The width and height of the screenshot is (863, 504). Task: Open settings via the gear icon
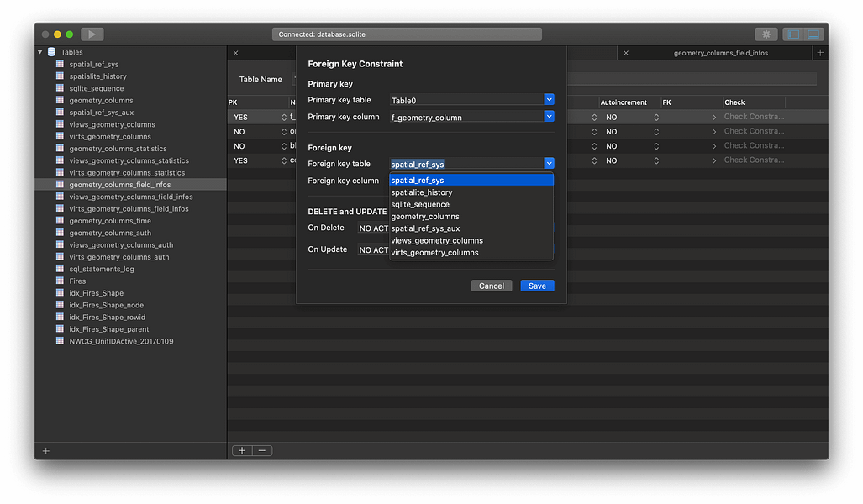766,34
